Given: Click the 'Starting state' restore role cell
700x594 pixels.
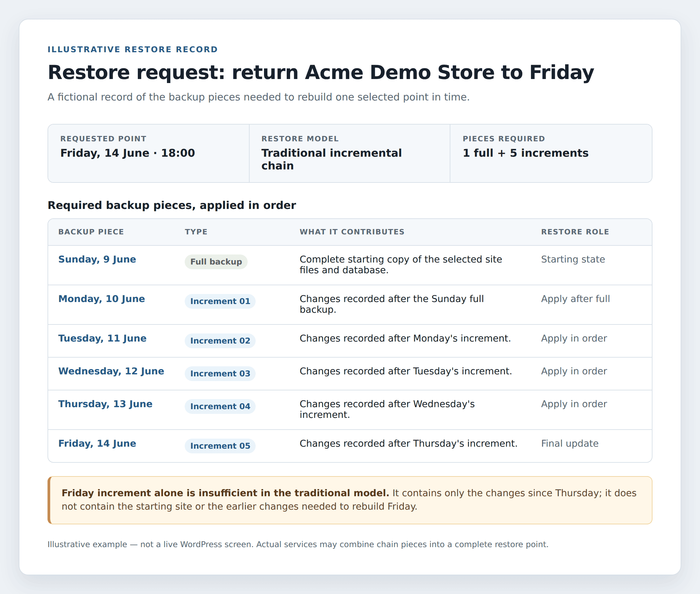Looking at the screenshot, I should pos(573,259).
